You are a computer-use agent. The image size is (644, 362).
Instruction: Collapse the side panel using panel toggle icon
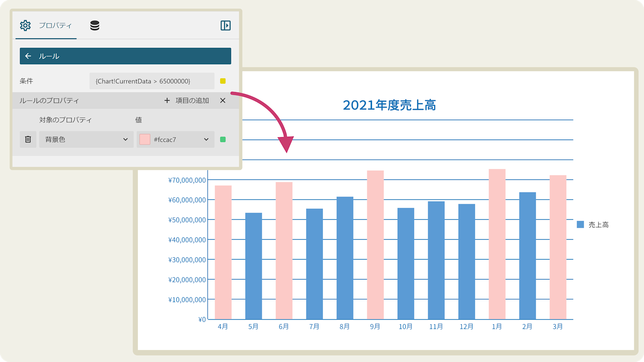pyautogui.click(x=225, y=25)
